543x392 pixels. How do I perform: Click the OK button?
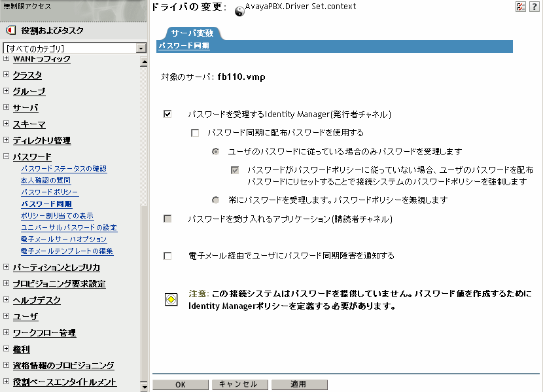tap(180, 384)
